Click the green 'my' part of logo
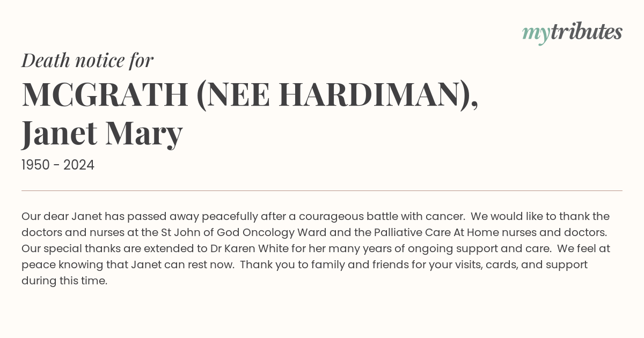 pyautogui.click(x=536, y=35)
